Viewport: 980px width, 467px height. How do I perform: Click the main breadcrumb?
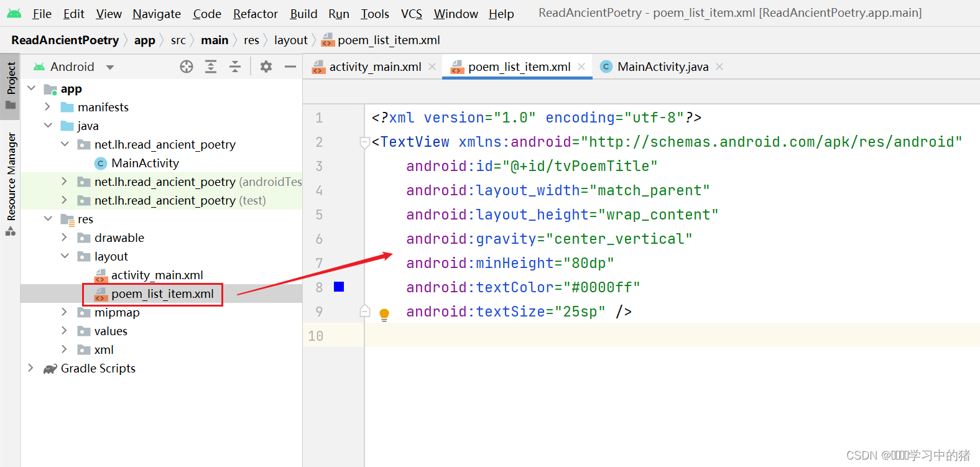(215, 40)
